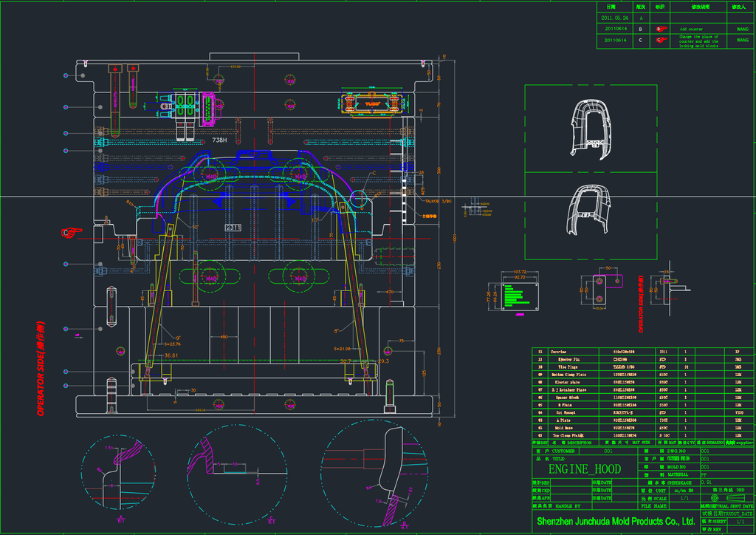Select the upper 3D engine hood preview
The image size is (756, 535).
[x=591, y=129]
